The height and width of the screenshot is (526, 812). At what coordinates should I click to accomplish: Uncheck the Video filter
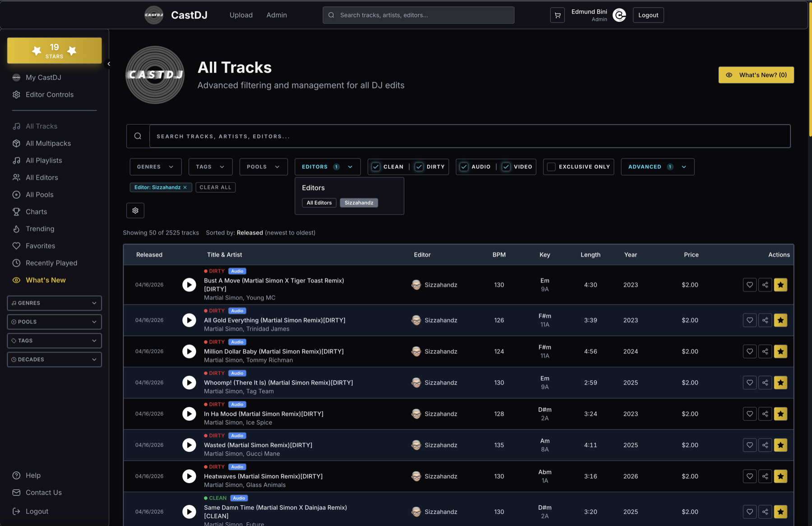click(x=506, y=167)
